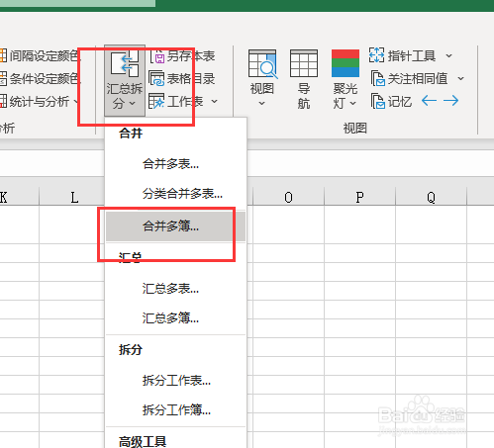Click the 记忆 label
This screenshot has width=494, height=448.
400,102
